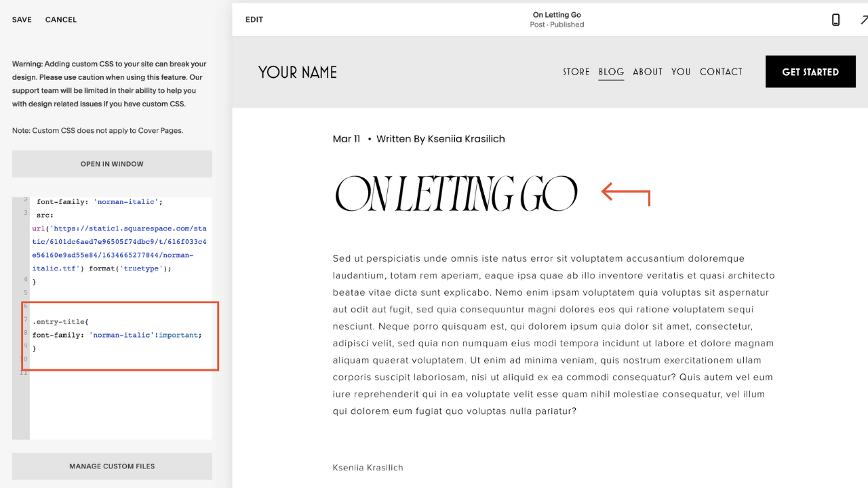Click the Your Name site title

[298, 72]
